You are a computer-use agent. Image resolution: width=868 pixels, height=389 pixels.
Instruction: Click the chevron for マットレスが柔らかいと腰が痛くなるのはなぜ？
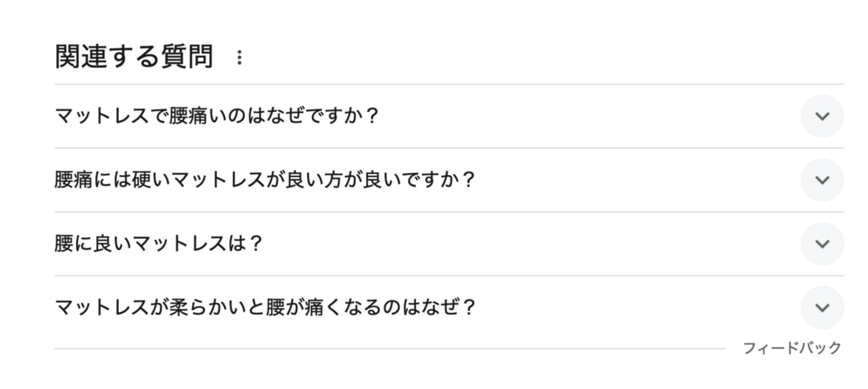click(822, 308)
